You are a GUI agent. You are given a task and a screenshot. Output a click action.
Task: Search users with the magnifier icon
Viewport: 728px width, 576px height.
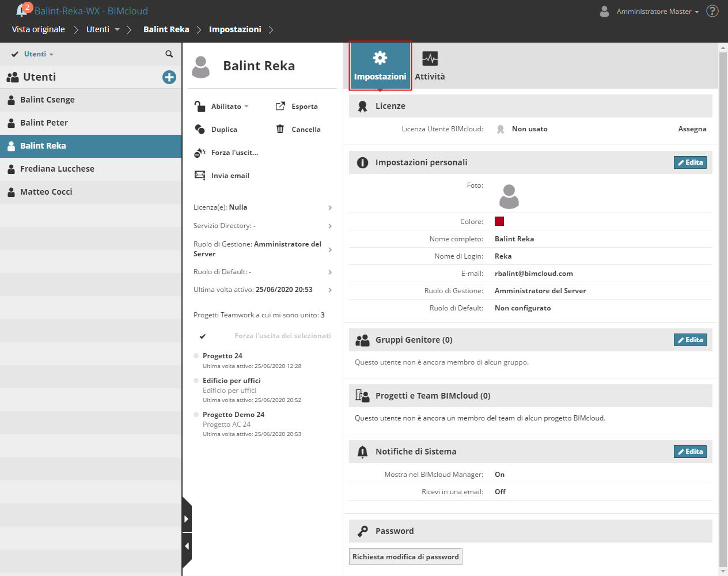click(169, 54)
